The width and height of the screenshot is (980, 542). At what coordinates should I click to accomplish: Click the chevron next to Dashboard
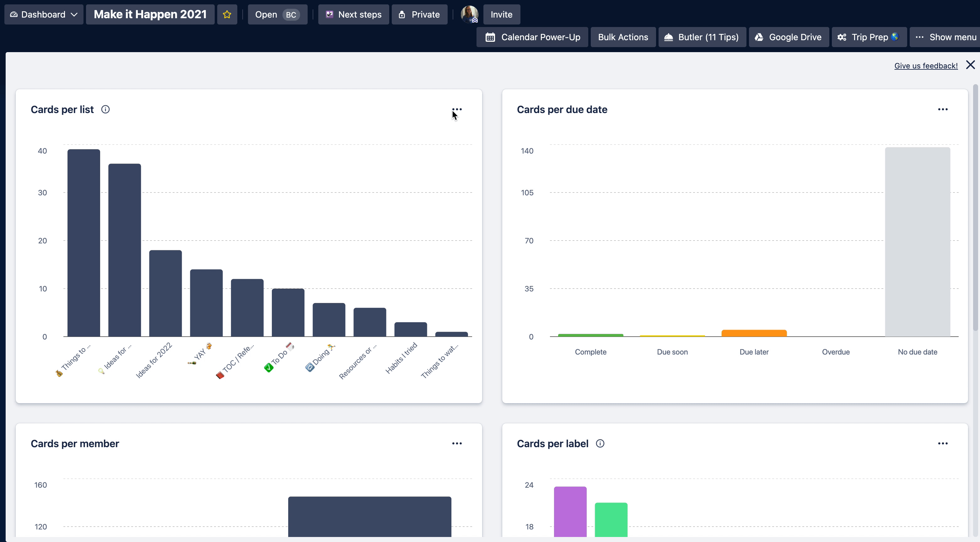[x=74, y=14]
